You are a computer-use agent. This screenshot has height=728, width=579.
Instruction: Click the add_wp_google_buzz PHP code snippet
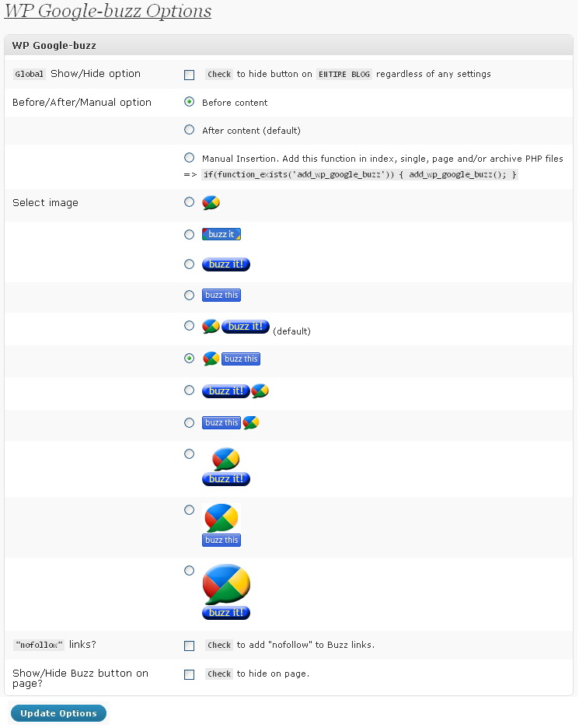(359, 175)
